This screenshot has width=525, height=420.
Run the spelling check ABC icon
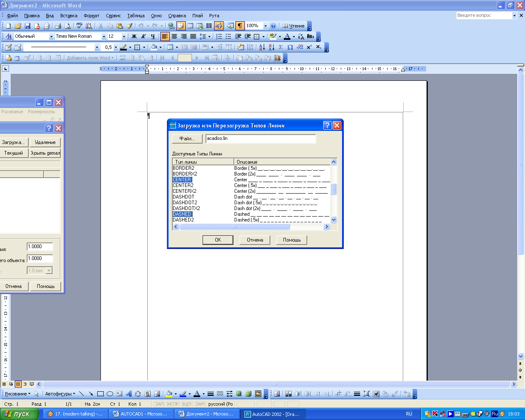pyautogui.click(x=80, y=26)
